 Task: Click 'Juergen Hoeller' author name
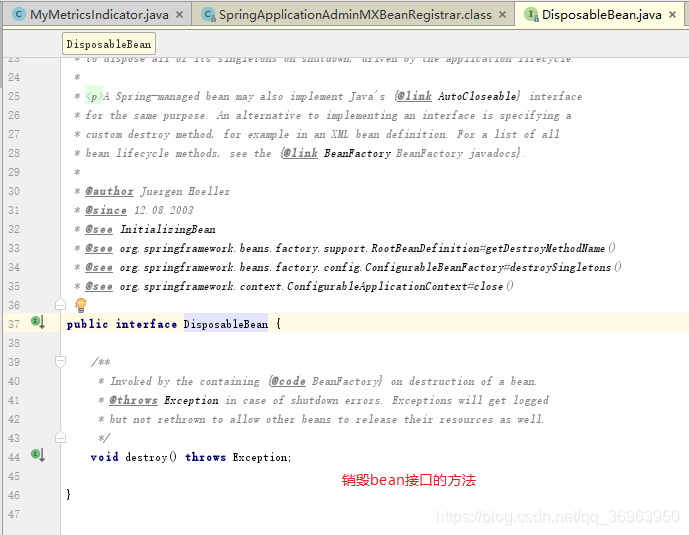[x=185, y=191]
